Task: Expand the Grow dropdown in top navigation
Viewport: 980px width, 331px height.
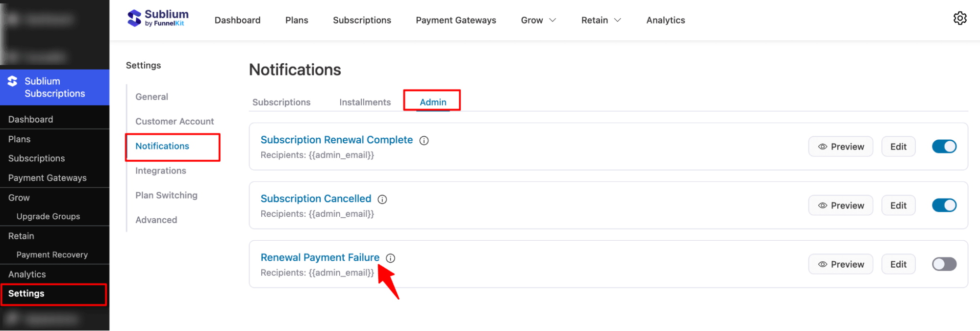Action: click(538, 20)
